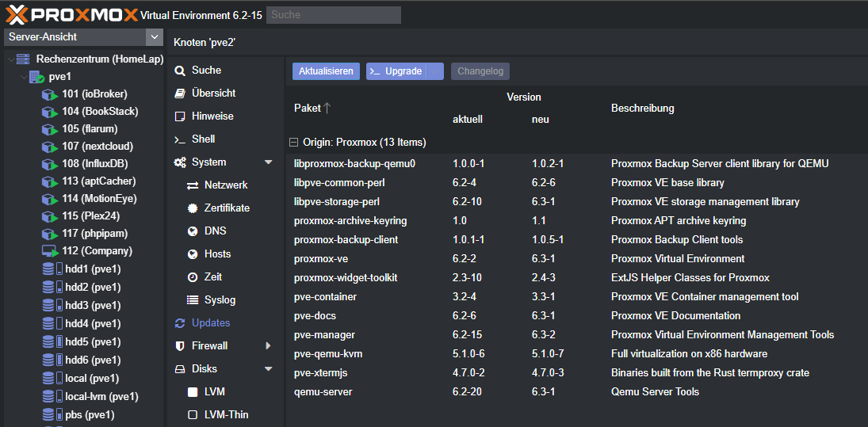This screenshot has width=868, height=427.
Task: Click the gears icon beside System
Action: (x=180, y=162)
